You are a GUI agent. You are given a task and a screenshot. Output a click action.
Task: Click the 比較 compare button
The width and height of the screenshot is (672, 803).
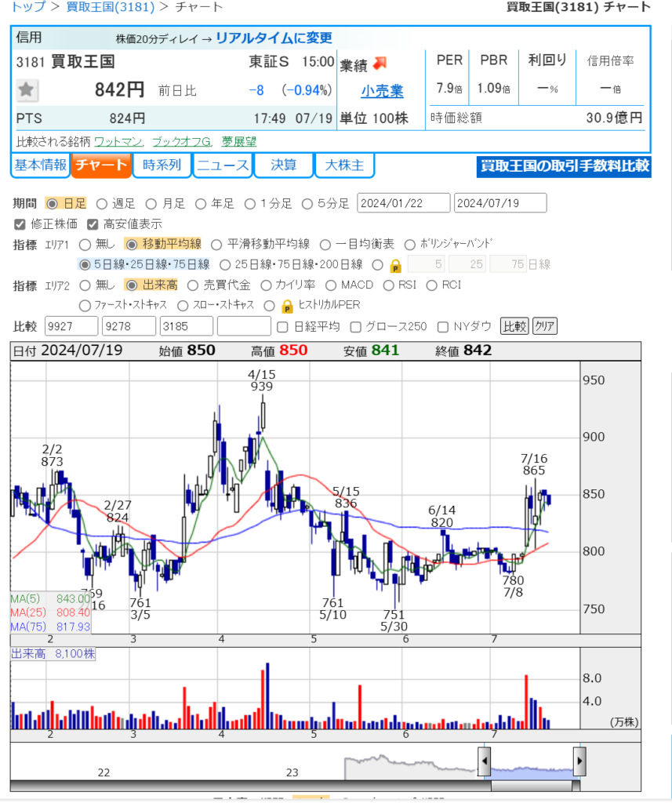[514, 326]
